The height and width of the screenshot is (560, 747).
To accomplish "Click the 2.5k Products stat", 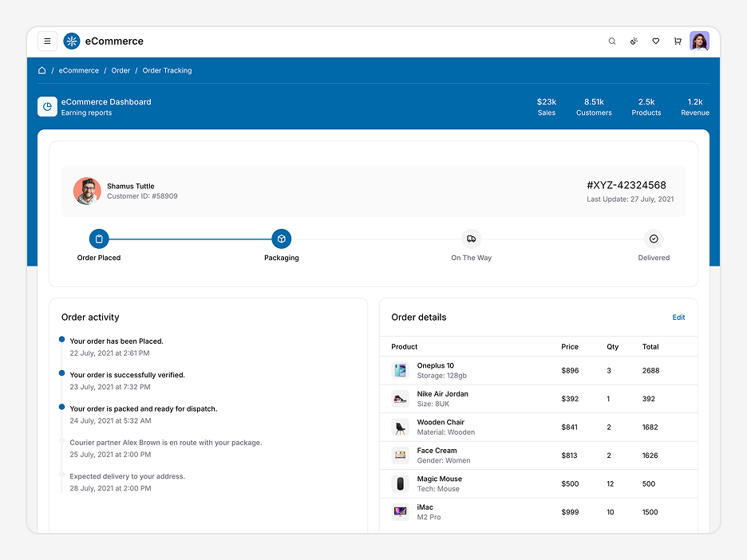I will click(x=646, y=107).
